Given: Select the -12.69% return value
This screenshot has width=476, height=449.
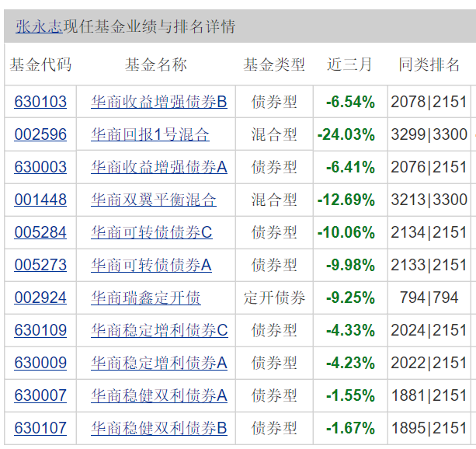Looking at the screenshot, I should tap(346, 200).
